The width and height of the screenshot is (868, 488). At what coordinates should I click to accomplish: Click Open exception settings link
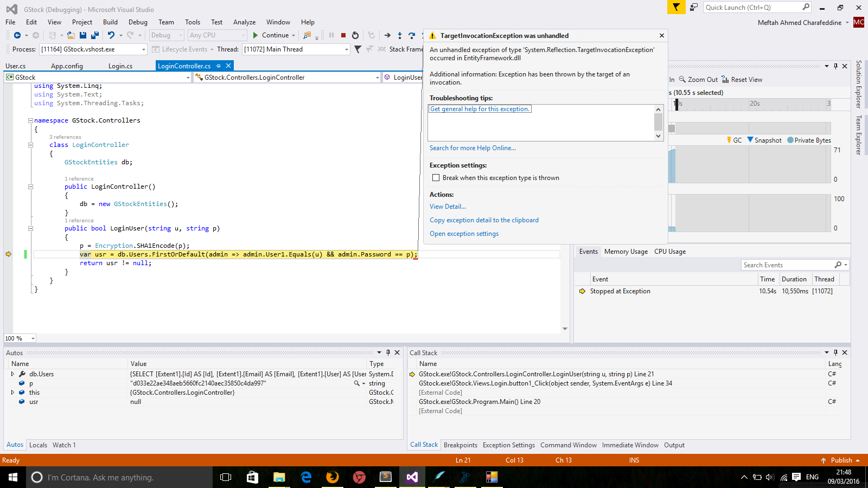point(464,234)
